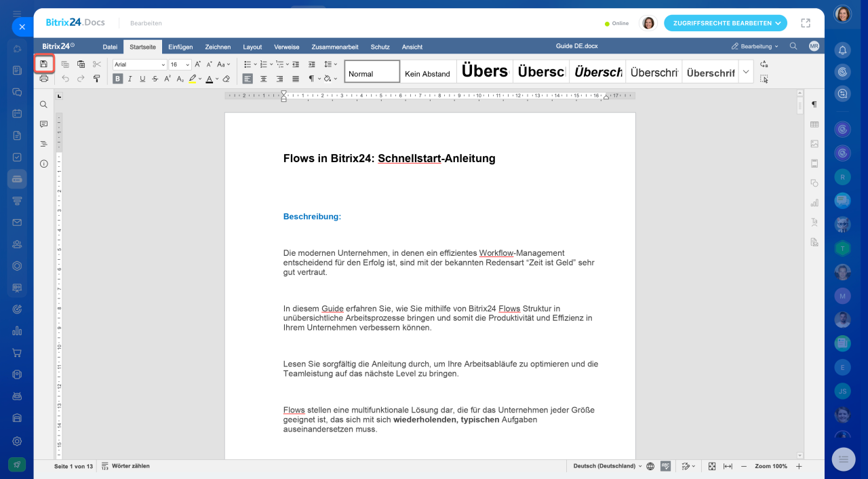Image resolution: width=868 pixels, height=479 pixels.
Task: Cut selection with the scissors icon
Action: coord(97,64)
